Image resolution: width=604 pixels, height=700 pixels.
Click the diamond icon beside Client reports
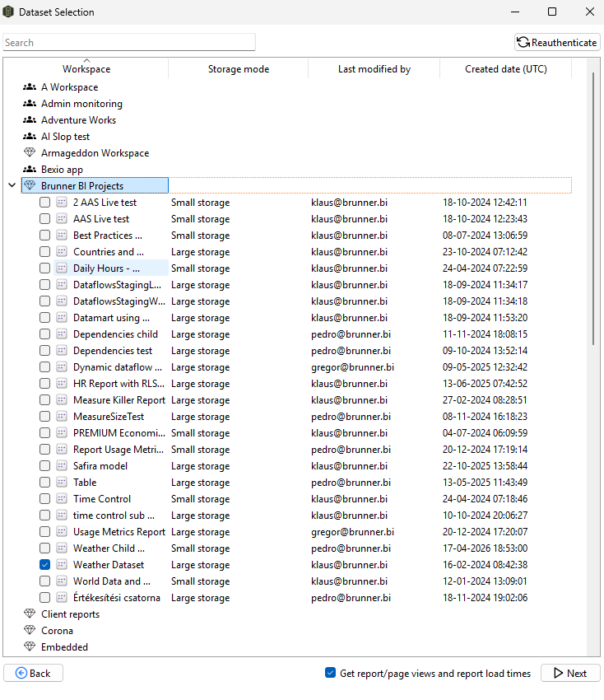30,614
